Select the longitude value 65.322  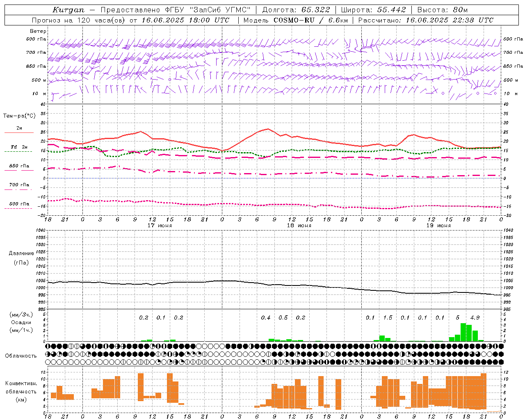[x=316, y=10]
